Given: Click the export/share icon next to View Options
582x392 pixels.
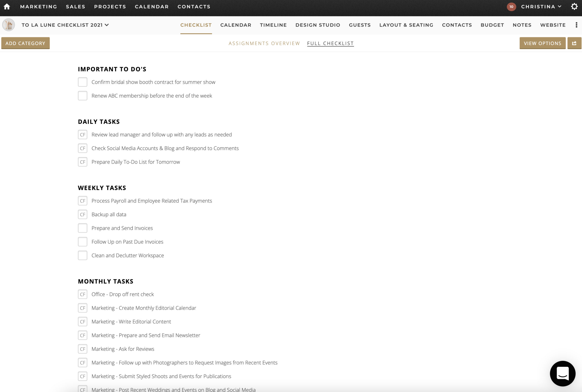Looking at the screenshot, I should click(x=574, y=43).
